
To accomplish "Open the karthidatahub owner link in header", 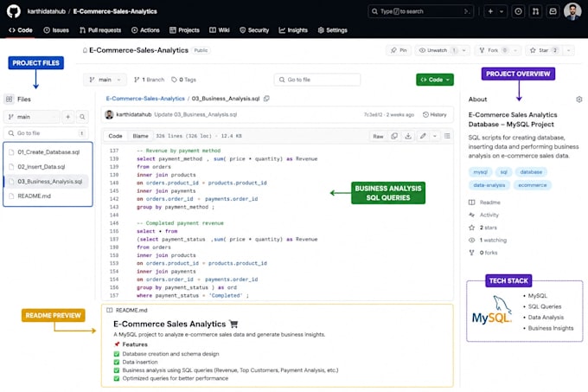I will click(46, 11).
